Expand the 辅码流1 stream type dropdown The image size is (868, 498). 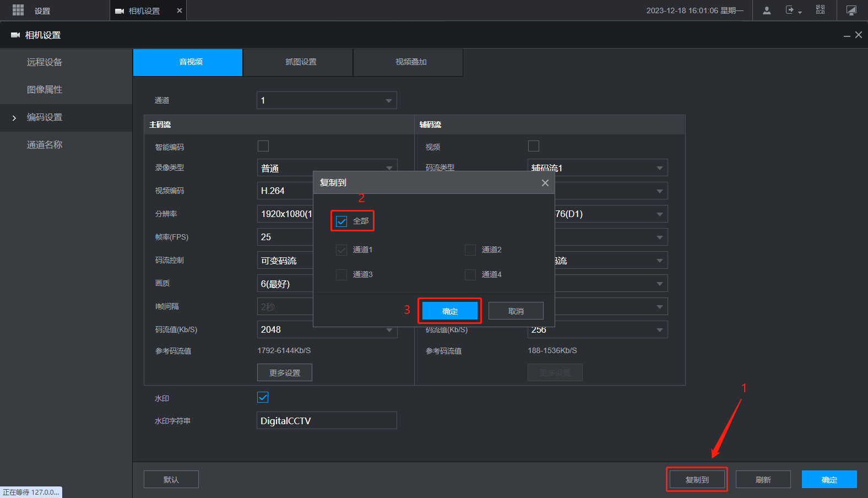[598, 167]
